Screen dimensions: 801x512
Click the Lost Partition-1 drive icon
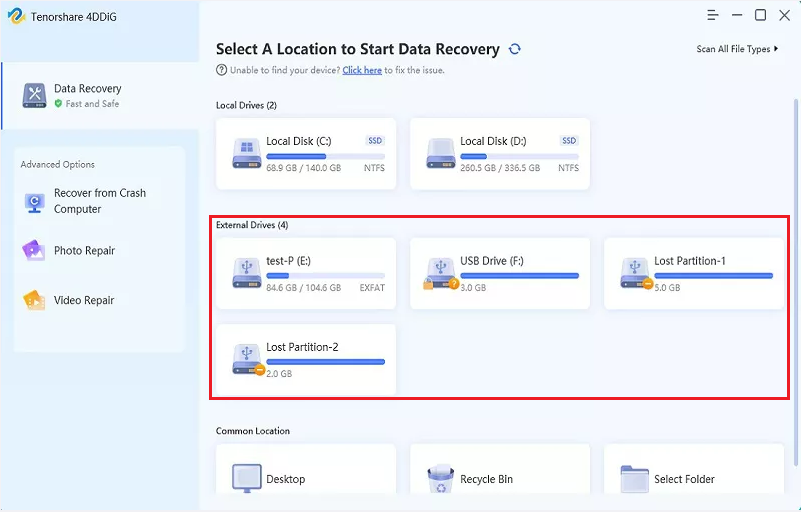(x=634, y=273)
